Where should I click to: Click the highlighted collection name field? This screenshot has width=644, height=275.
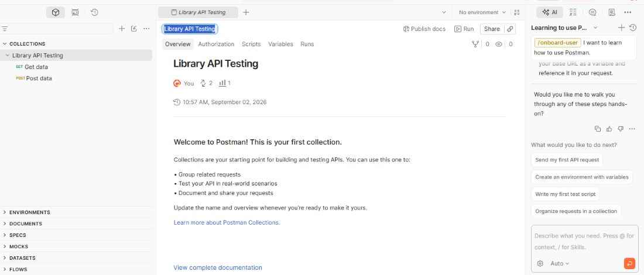click(189, 29)
